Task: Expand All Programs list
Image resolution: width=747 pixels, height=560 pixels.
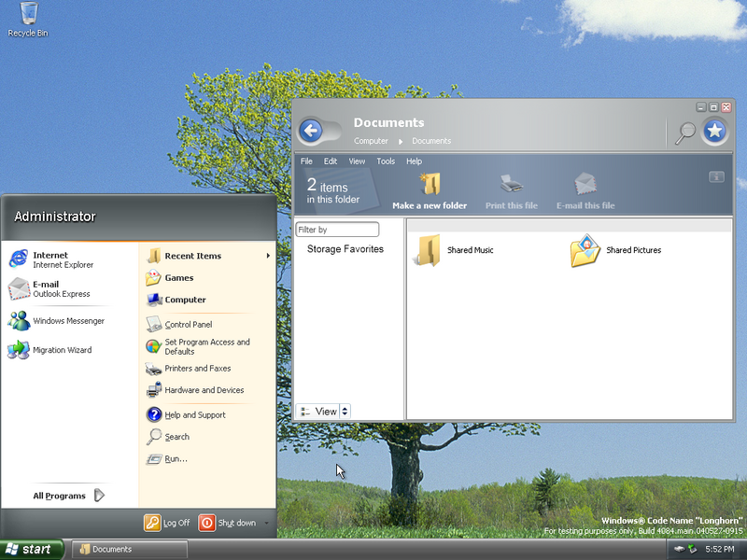Action: pyautogui.click(x=69, y=496)
